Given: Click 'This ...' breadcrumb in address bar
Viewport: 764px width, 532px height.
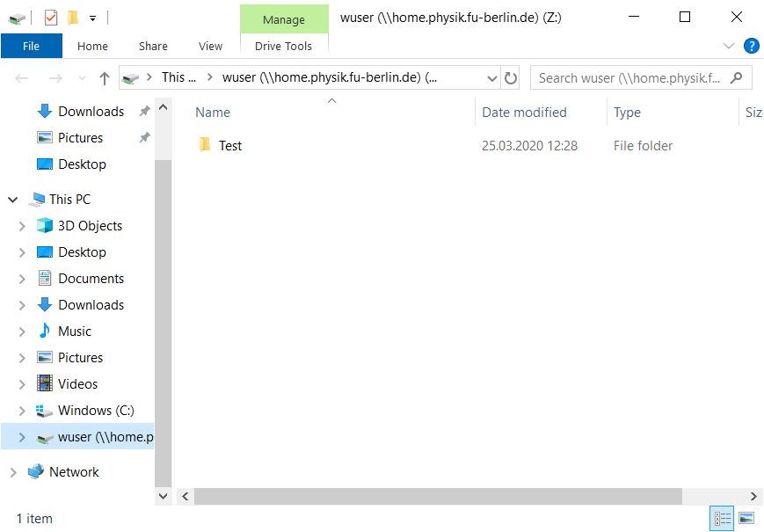Looking at the screenshot, I should click(178, 77).
